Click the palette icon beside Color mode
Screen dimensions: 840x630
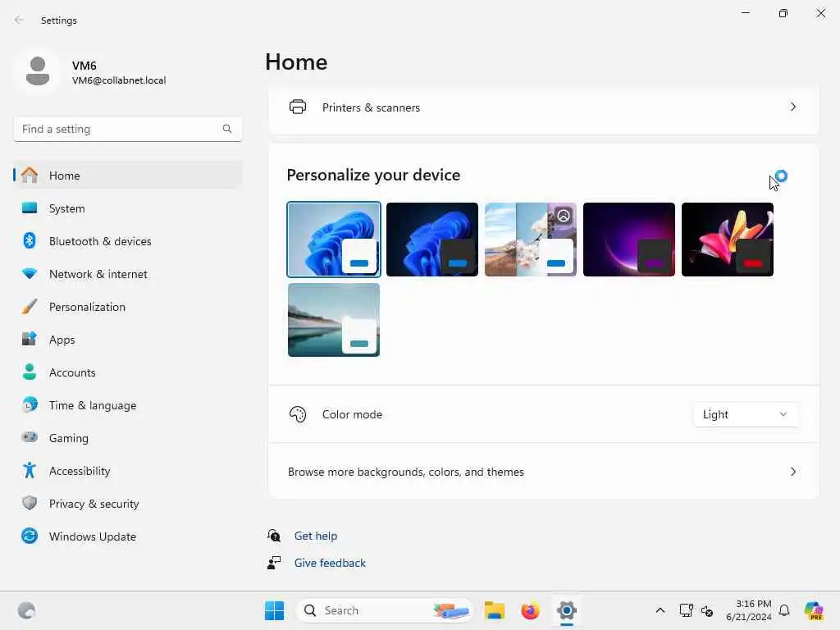[298, 414]
